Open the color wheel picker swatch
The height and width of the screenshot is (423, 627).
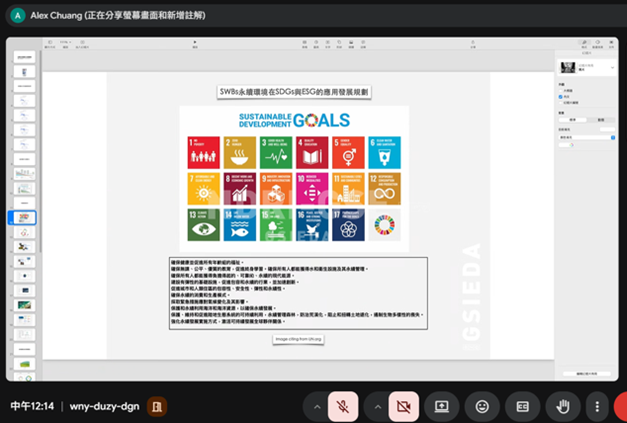pos(571,145)
